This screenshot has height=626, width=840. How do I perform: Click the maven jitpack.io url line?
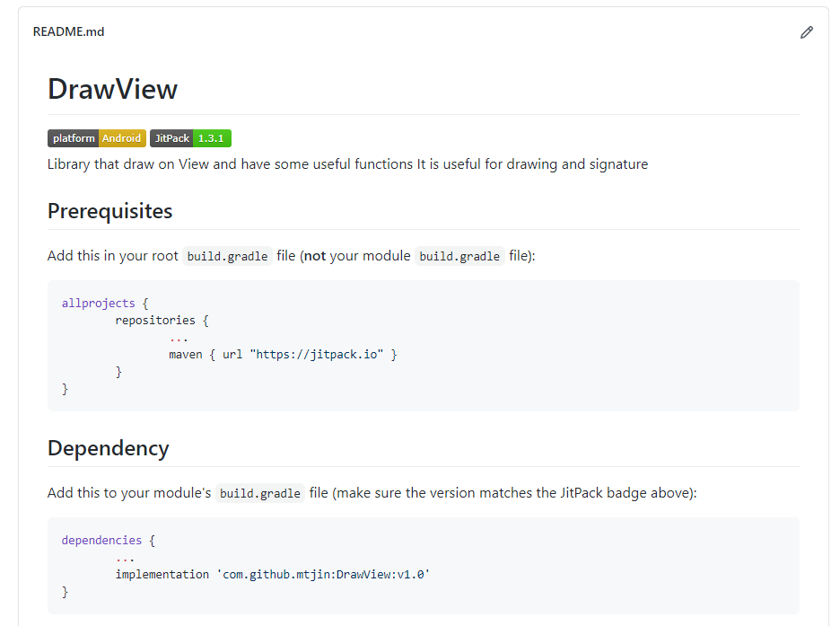click(283, 355)
